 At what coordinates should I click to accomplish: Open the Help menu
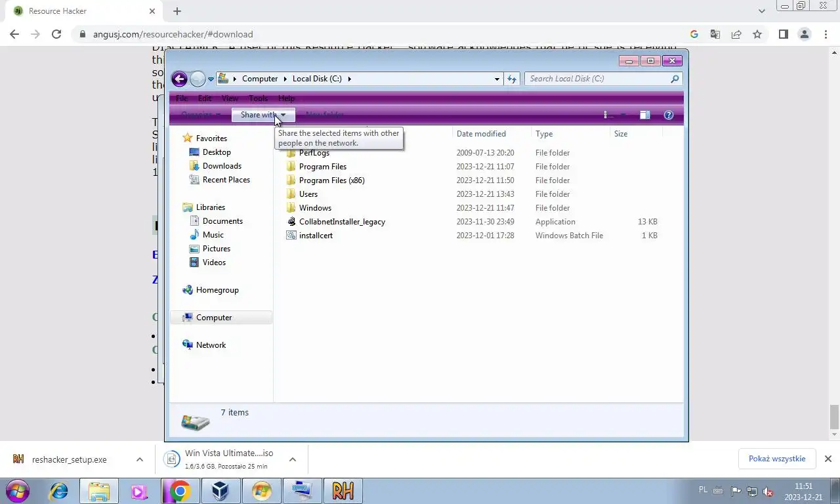pyautogui.click(x=287, y=98)
